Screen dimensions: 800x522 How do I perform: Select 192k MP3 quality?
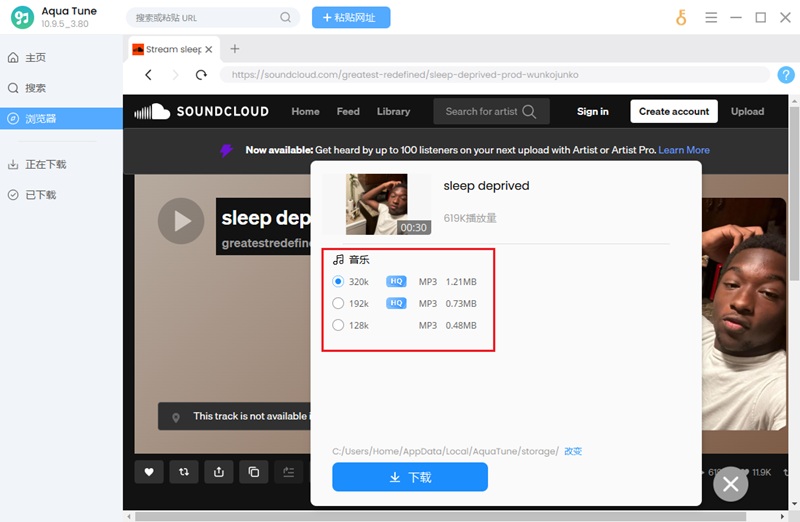click(338, 303)
